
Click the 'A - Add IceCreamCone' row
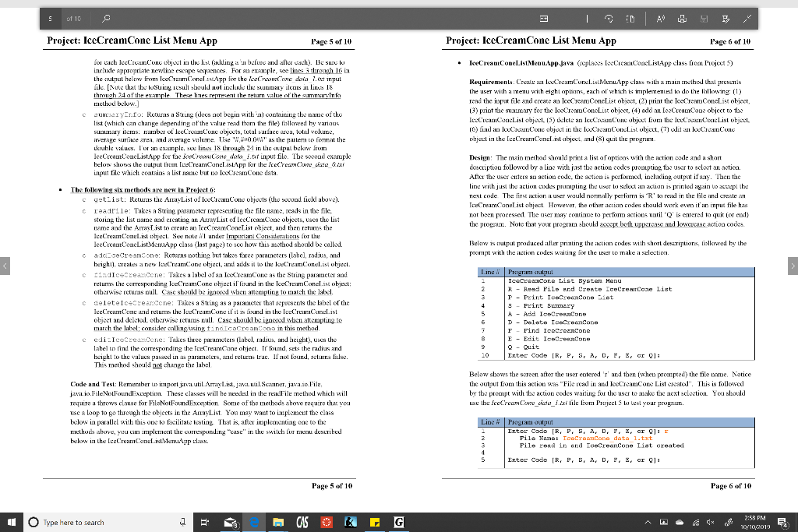tap(546, 315)
